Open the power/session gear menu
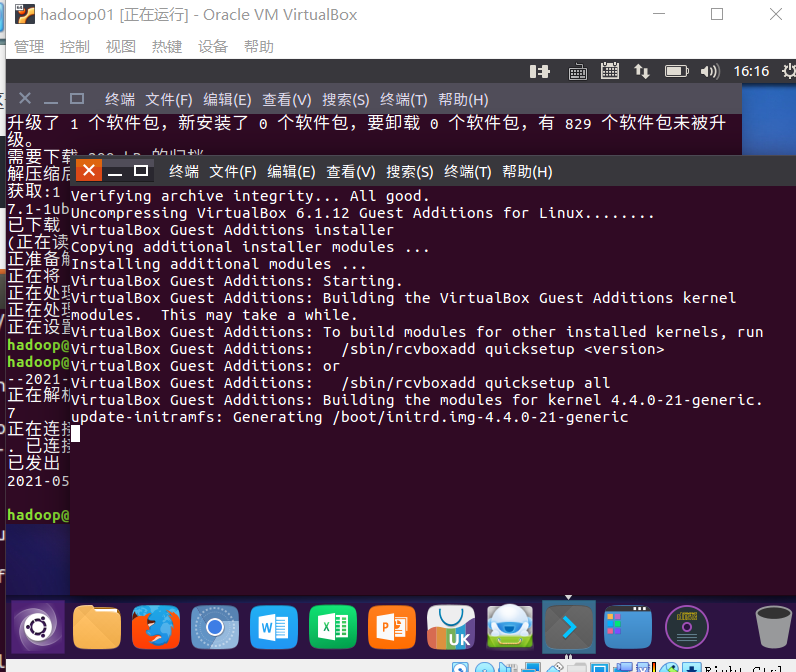 click(x=788, y=72)
